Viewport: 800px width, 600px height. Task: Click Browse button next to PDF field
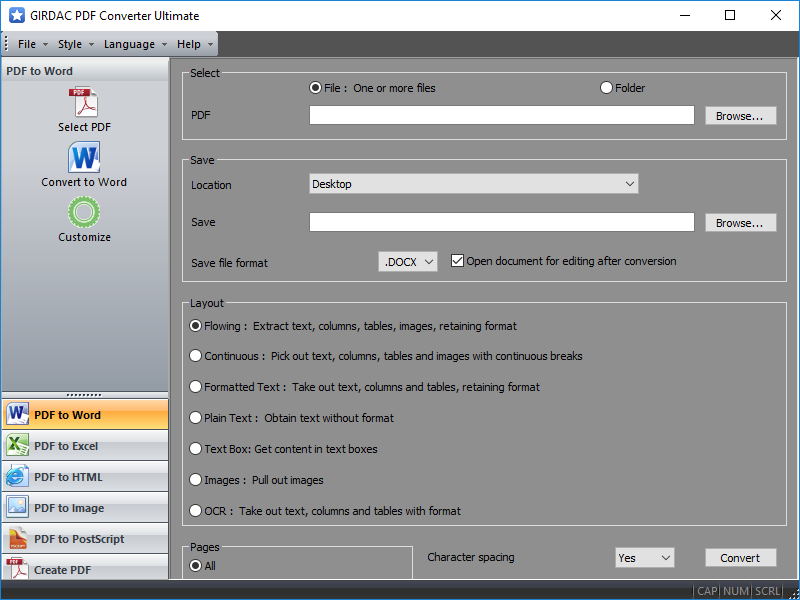pyautogui.click(x=740, y=116)
